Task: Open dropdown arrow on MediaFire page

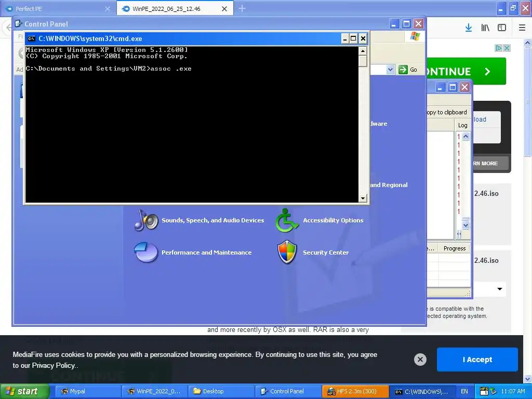Action: pyautogui.click(x=500, y=289)
